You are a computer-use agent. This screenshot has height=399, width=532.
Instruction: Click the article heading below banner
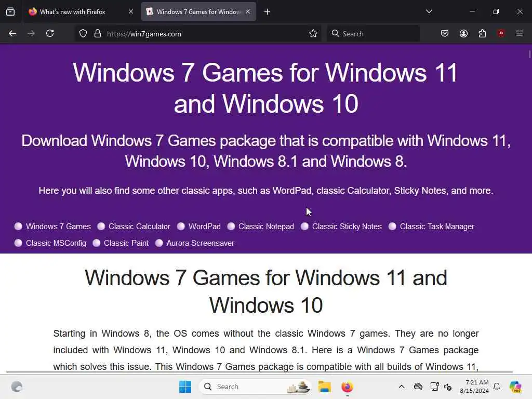[266, 291]
